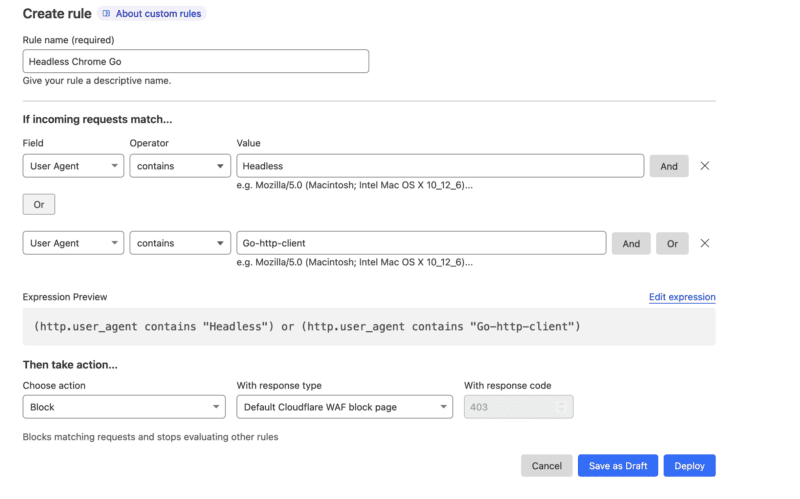The height and width of the screenshot is (499, 800).
Task: Click the response code 403 stepper
Action: (561, 407)
